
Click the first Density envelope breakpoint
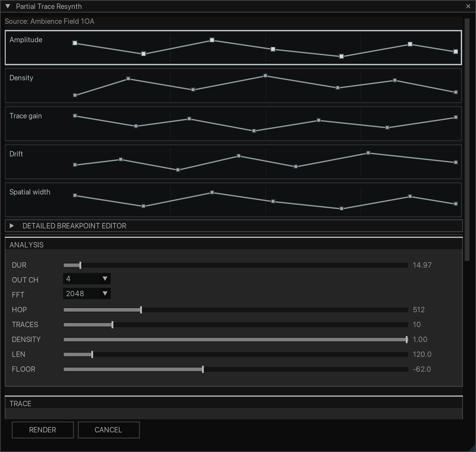(75, 95)
